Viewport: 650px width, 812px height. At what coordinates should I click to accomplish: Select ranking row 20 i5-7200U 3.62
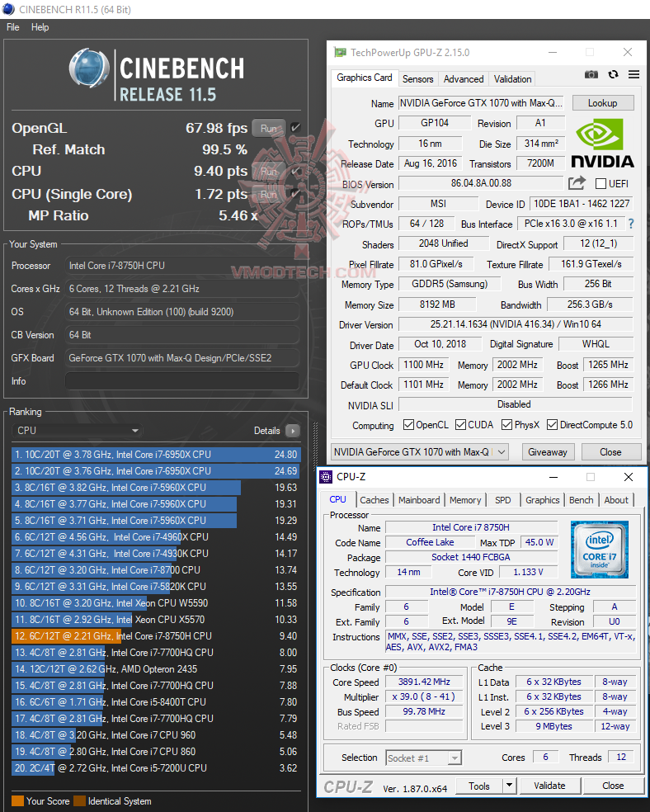pos(156,768)
